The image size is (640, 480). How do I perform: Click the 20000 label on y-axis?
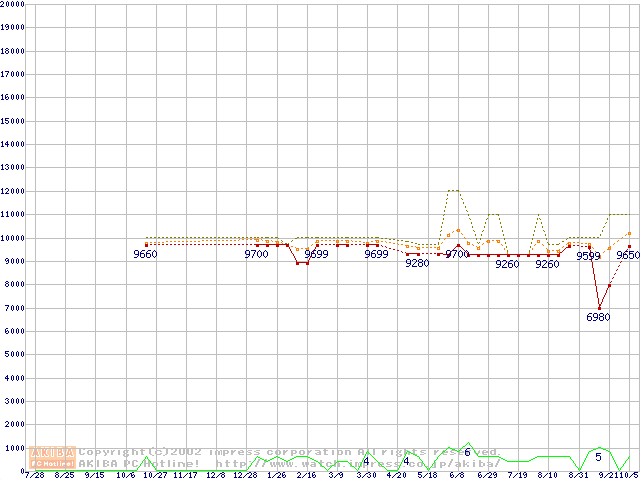point(14,4)
